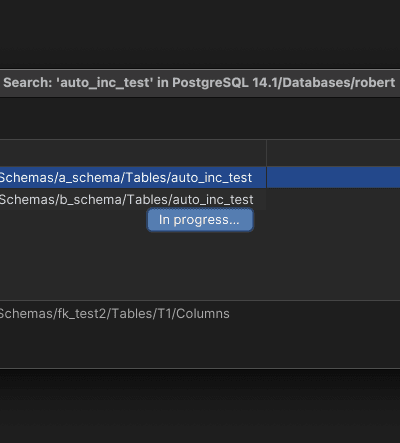Viewport: 400px width, 443px height.
Task: Click the right results column header
Action: click(333, 153)
